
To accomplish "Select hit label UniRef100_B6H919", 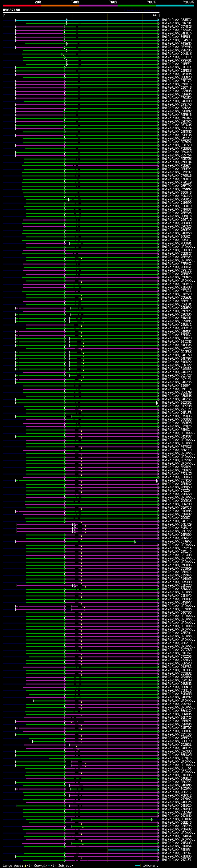I will 177,301.
